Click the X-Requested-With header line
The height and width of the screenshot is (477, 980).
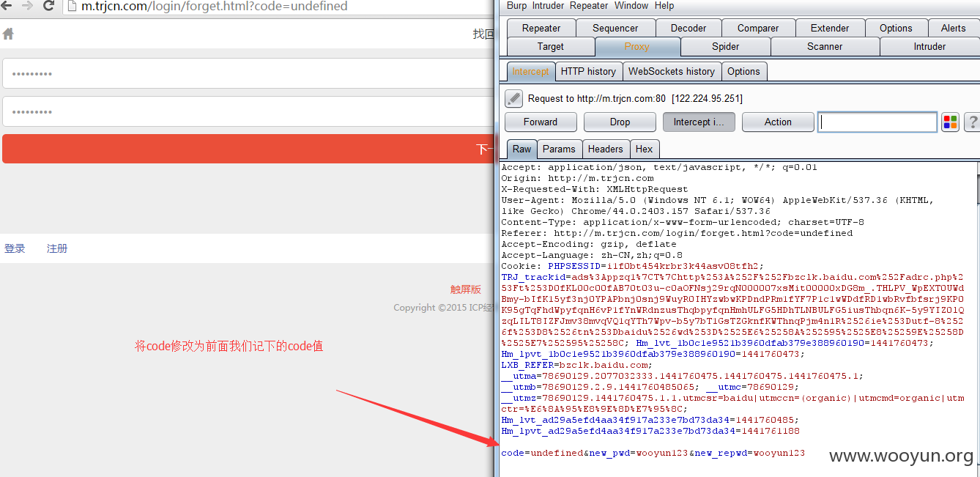(x=595, y=189)
